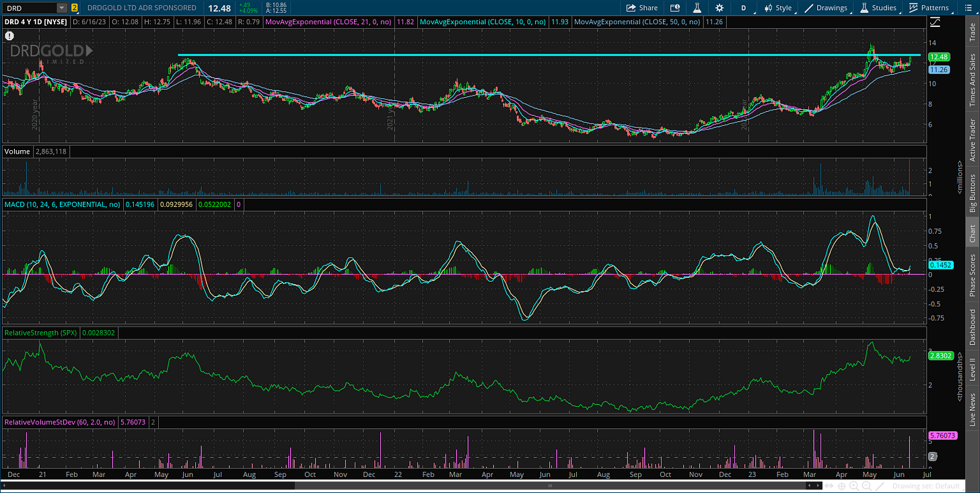Open the Drawings dropdown menu
The width and height of the screenshot is (980, 493).
(x=827, y=8)
